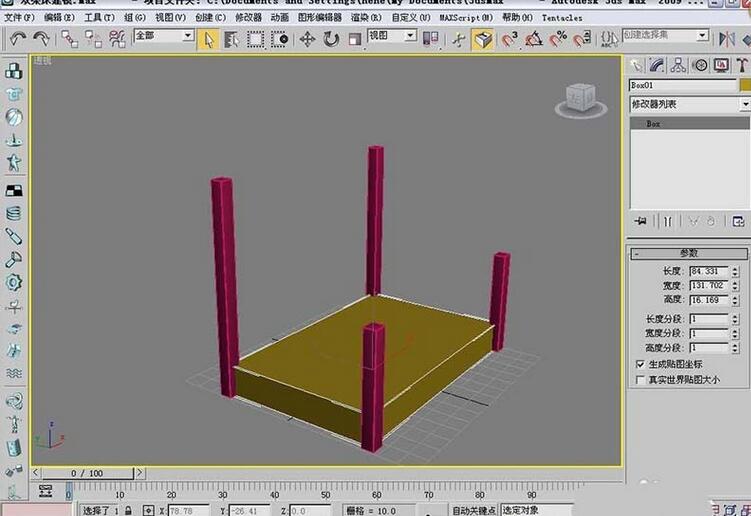Toggle absolute/offset transform mode icon
Viewport: 751px width, 516px height.
(x=149, y=511)
